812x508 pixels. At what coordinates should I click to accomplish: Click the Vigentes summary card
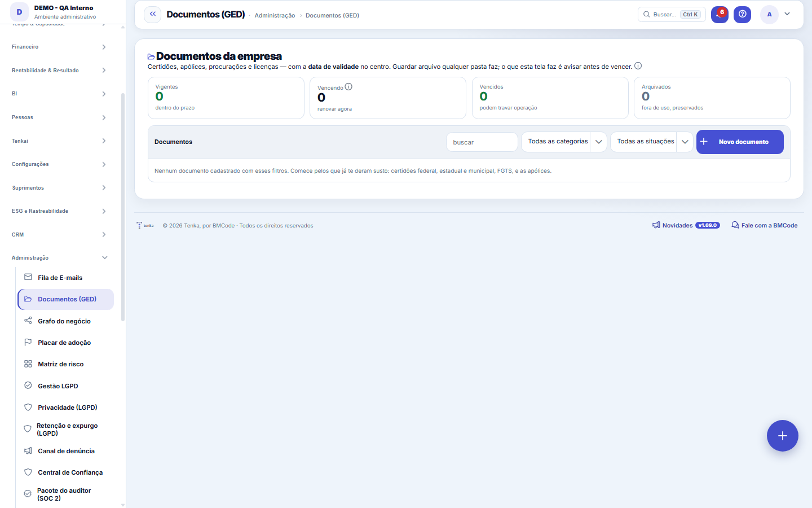(x=226, y=98)
